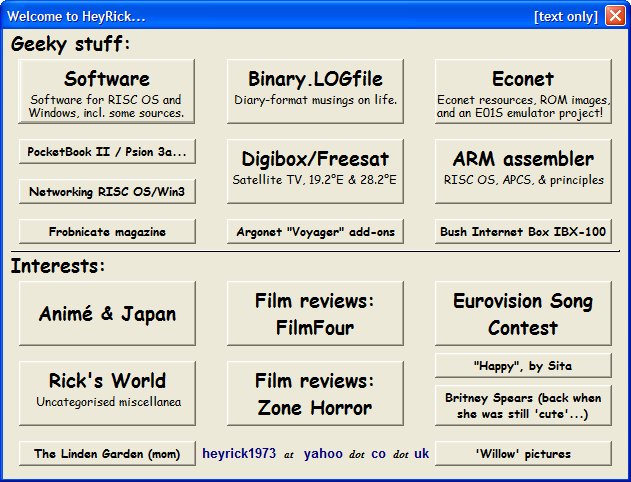Open the Software section button
This screenshot has height=482, width=631.
pyautogui.click(x=107, y=91)
